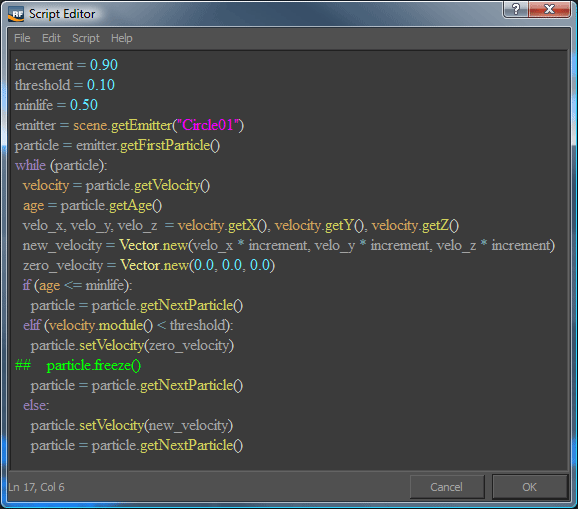The image size is (578, 509).
Task: Click the elif velocity.module() condition line
Action: 128,325
